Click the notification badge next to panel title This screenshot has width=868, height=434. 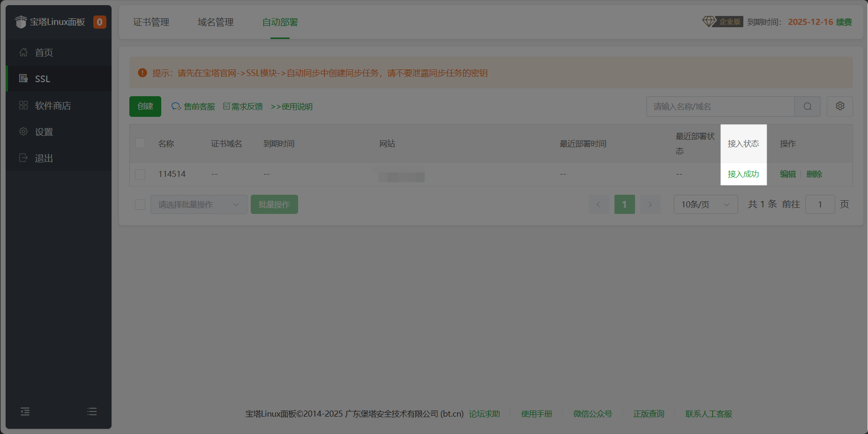pyautogui.click(x=99, y=22)
